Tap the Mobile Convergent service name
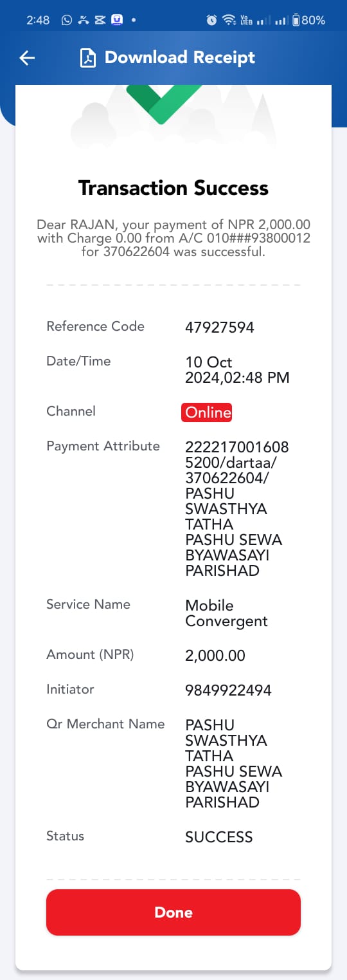 click(226, 613)
